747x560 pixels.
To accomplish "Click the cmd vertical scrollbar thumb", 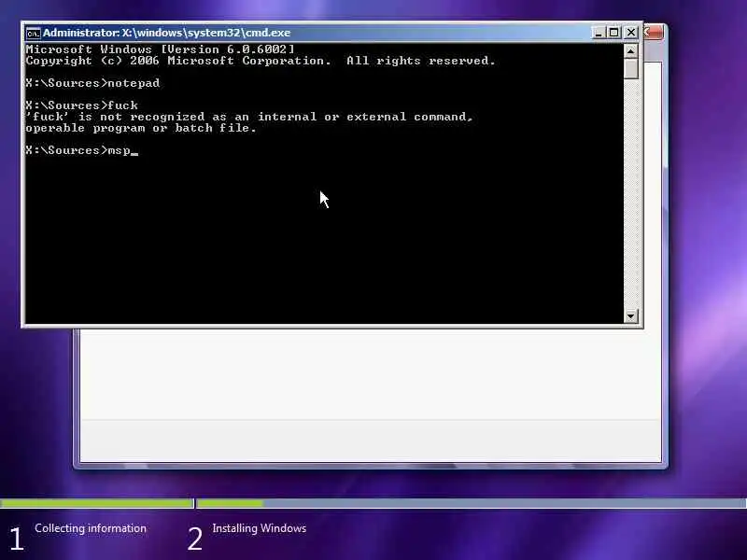I will 631,68.
